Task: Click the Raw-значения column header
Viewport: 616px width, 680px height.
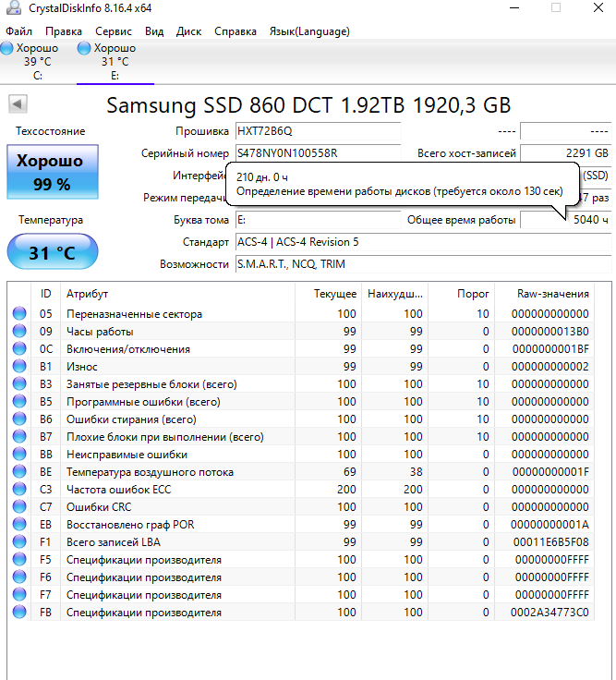Action: click(x=545, y=294)
